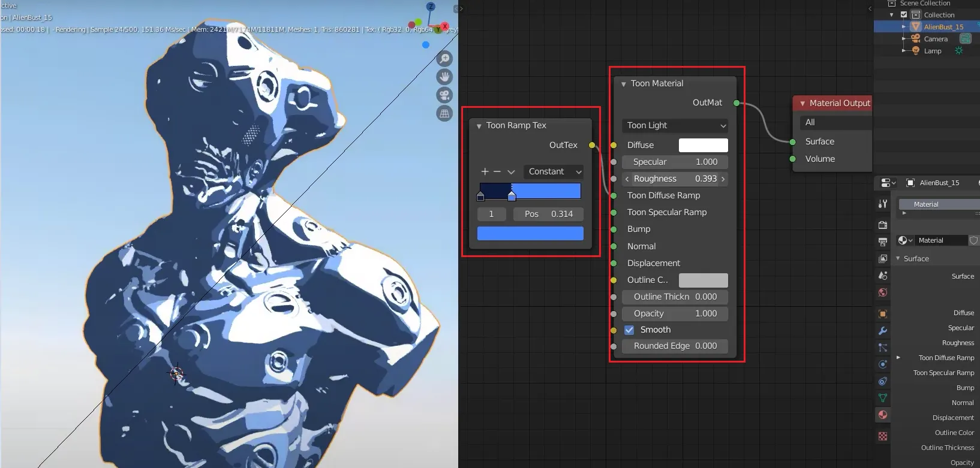Click the Pos 0.314 field
This screenshot has height=468, width=980.
click(548, 214)
